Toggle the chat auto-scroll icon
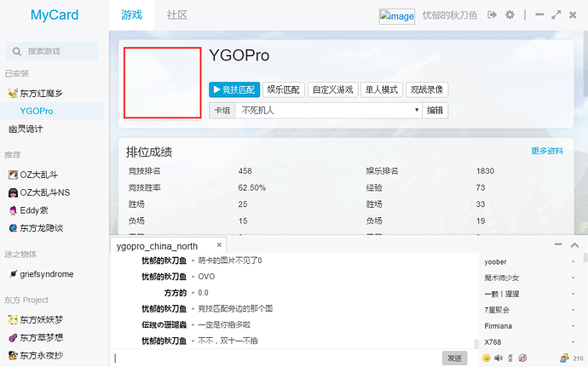 tap(510, 358)
